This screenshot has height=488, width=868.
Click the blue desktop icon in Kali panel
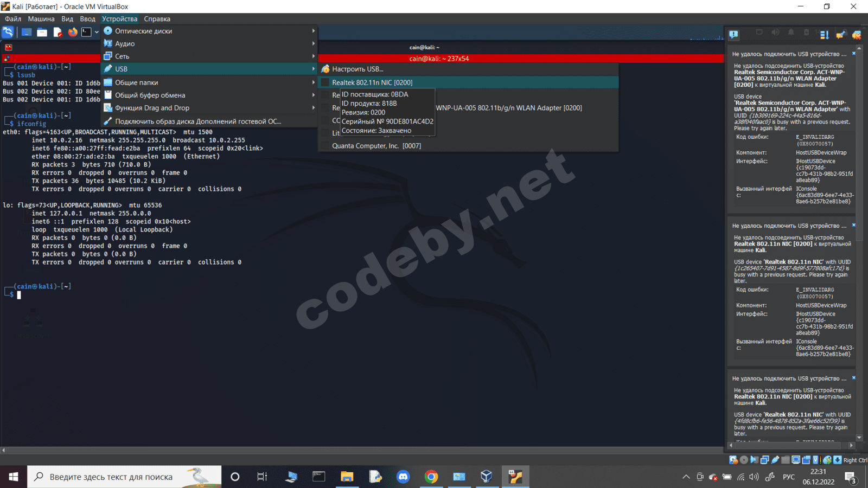[27, 33]
